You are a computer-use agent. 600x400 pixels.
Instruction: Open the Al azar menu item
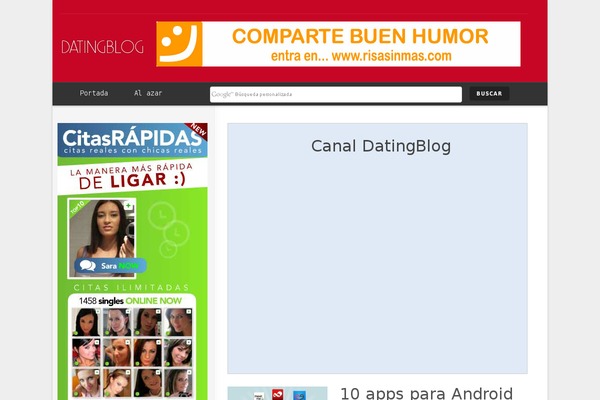148,93
